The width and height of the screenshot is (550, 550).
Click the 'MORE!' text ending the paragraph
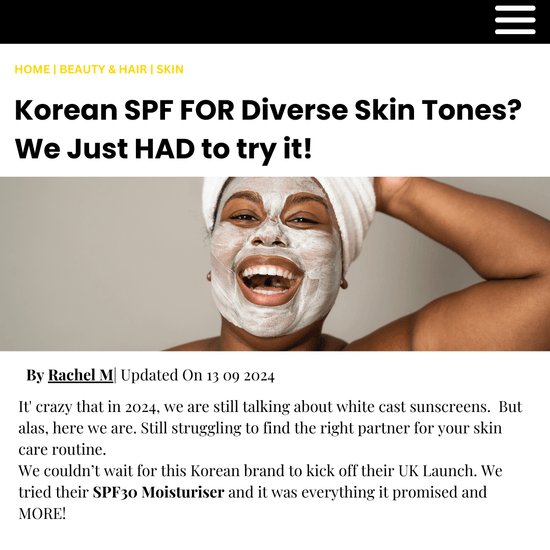(42, 514)
